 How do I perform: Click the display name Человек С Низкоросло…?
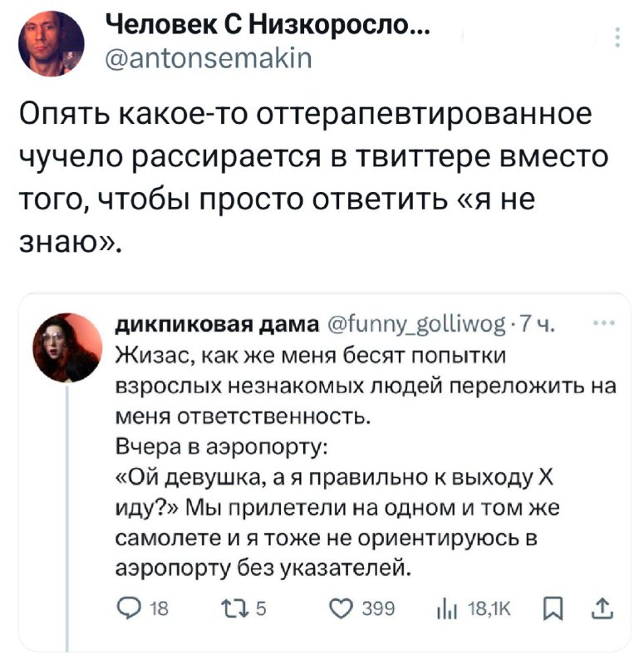pyautogui.click(x=267, y=27)
